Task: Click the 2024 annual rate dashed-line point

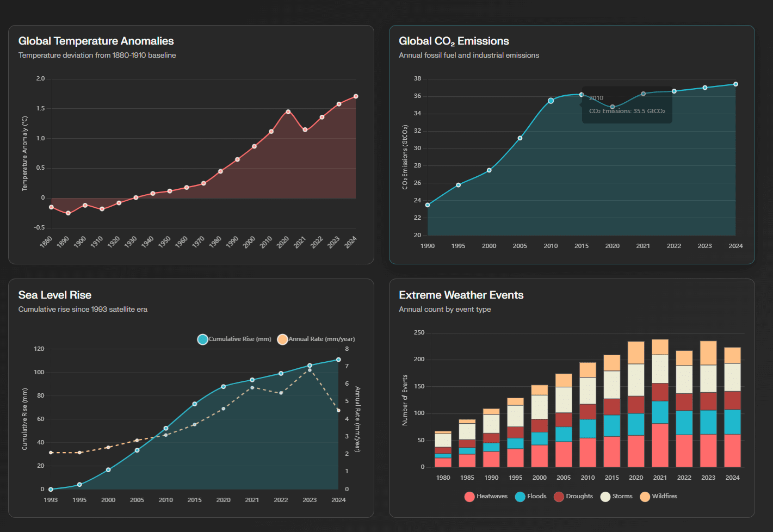Action: (x=338, y=410)
